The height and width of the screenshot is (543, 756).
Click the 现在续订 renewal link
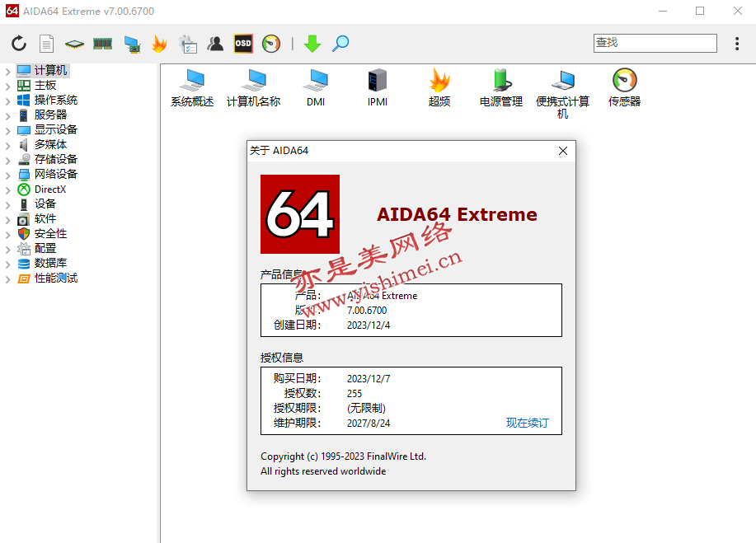tap(528, 423)
